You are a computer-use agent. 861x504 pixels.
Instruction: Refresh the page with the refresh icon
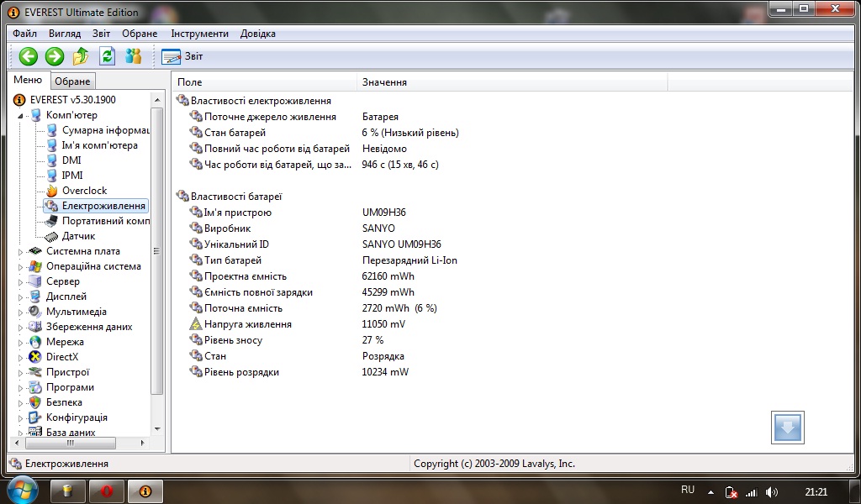pyautogui.click(x=107, y=56)
